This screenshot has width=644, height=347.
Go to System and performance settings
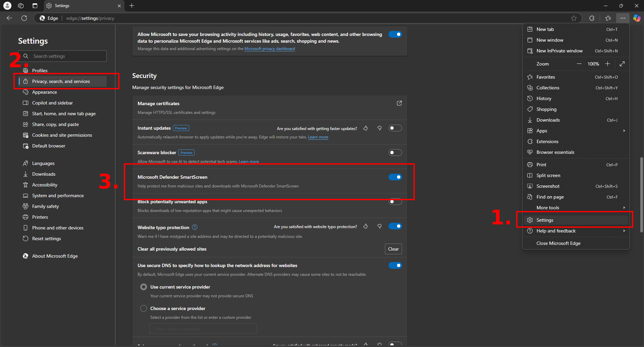click(62, 196)
